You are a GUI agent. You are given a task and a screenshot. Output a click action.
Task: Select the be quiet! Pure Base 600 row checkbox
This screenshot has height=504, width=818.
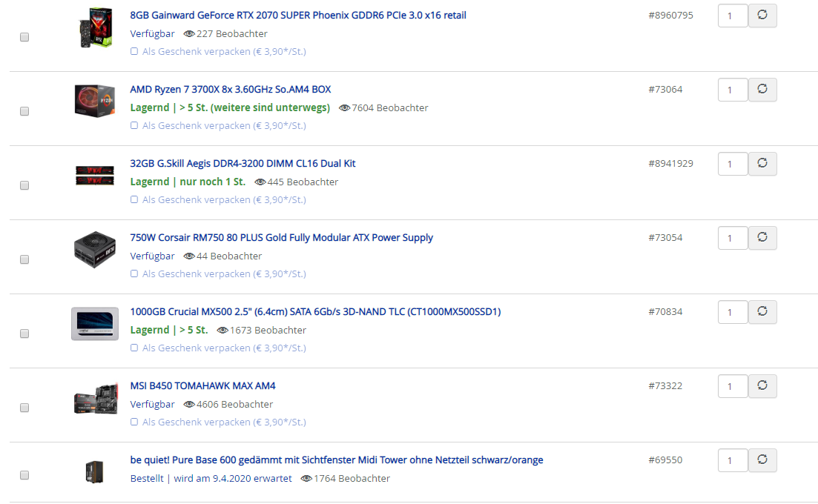(x=24, y=475)
